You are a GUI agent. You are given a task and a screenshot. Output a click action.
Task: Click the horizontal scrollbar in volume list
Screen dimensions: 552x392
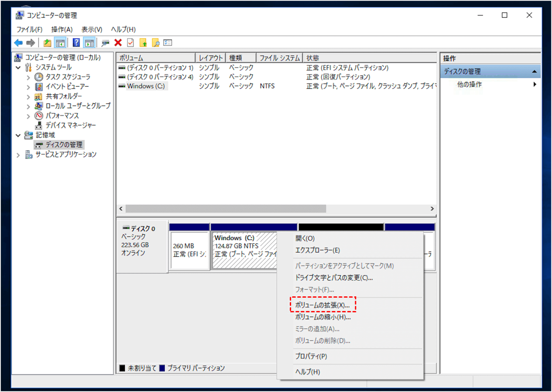[225, 209]
